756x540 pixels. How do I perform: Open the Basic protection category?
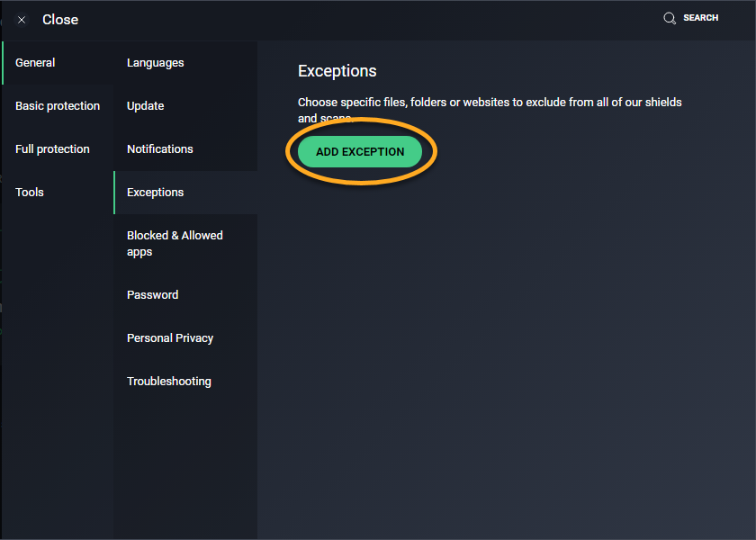point(58,106)
